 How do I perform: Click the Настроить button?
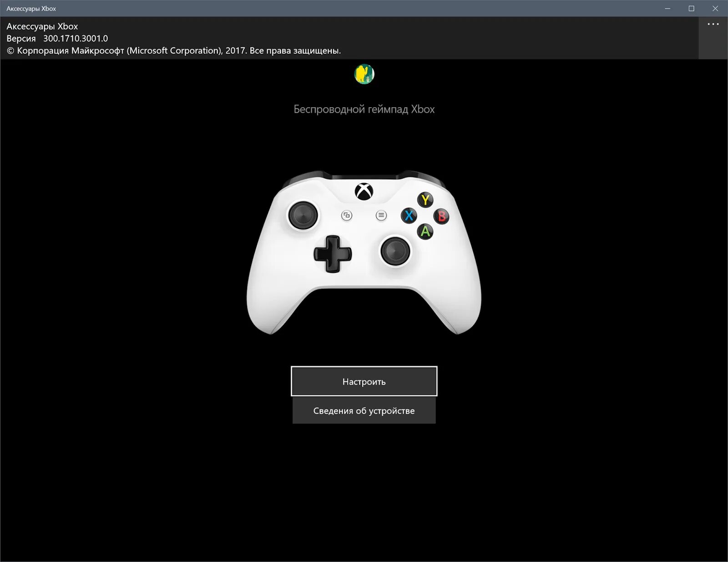pos(364,381)
